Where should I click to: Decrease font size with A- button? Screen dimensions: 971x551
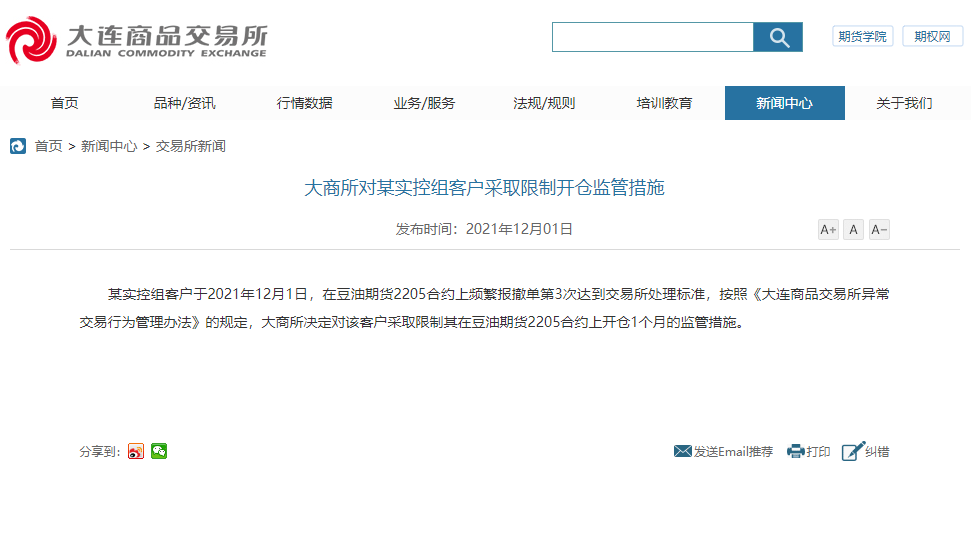point(879,230)
